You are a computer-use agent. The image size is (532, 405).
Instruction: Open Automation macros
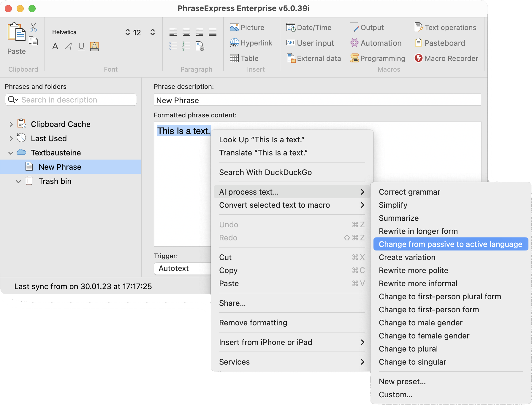[376, 43]
